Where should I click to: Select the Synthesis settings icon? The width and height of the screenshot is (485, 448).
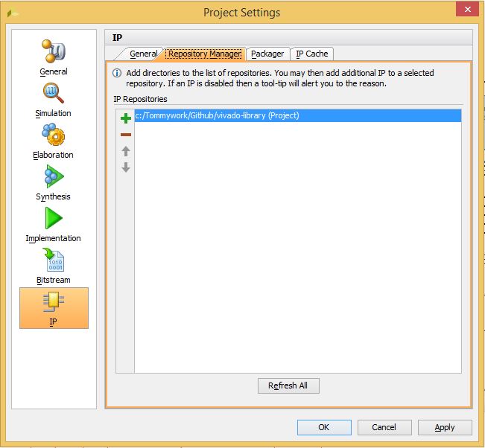point(54,182)
